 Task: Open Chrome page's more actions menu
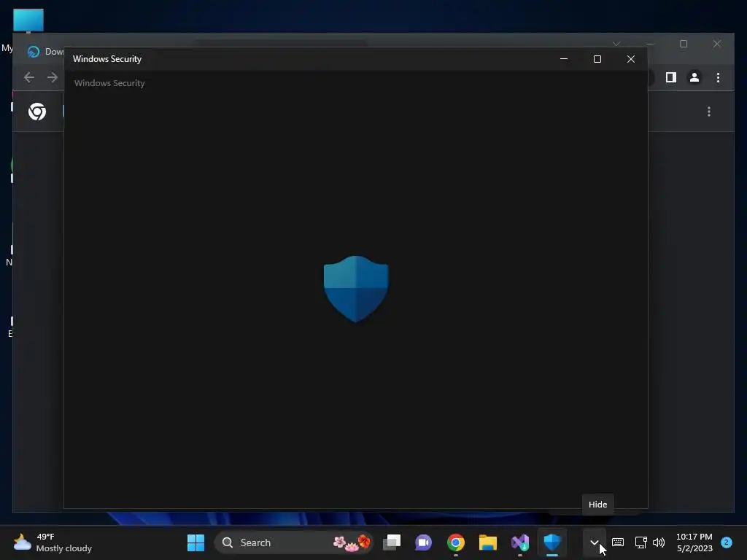[709, 112]
